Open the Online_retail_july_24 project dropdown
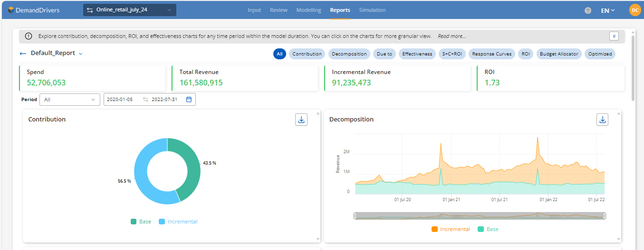This screenshot has width=644, height=250. pos(129,10)
